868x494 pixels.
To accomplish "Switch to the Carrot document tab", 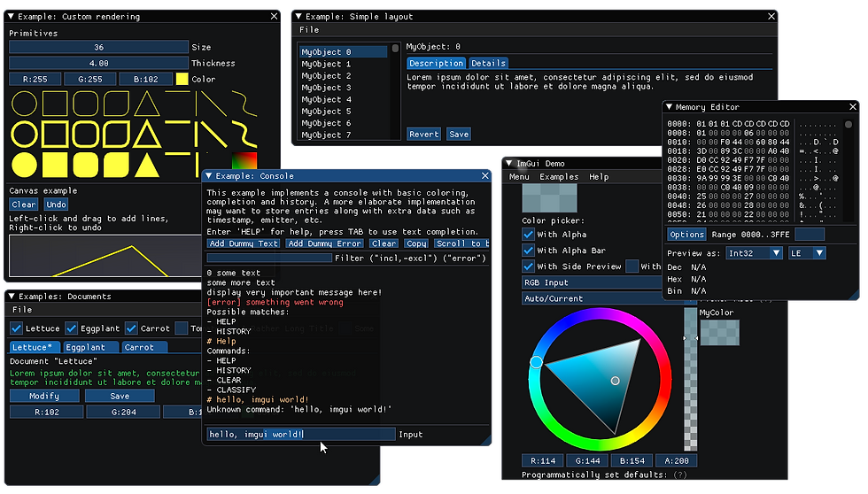I will click(143, 347).
